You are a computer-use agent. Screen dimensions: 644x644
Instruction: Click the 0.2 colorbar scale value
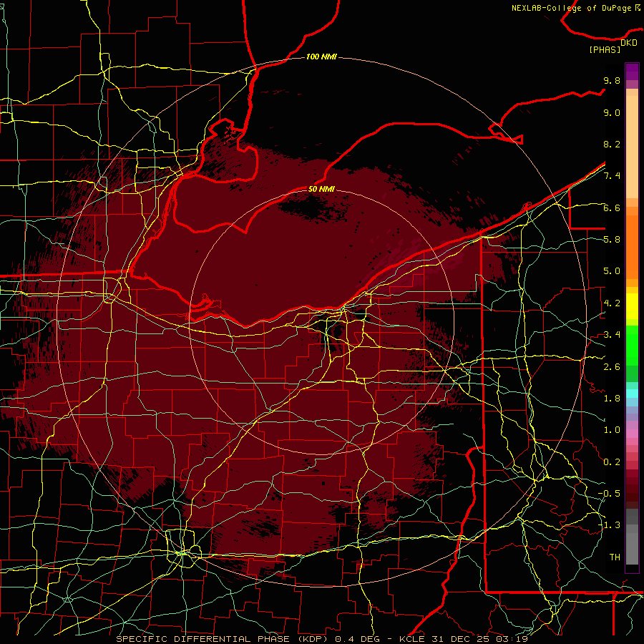pyautogui.click(x=612, y=462)
